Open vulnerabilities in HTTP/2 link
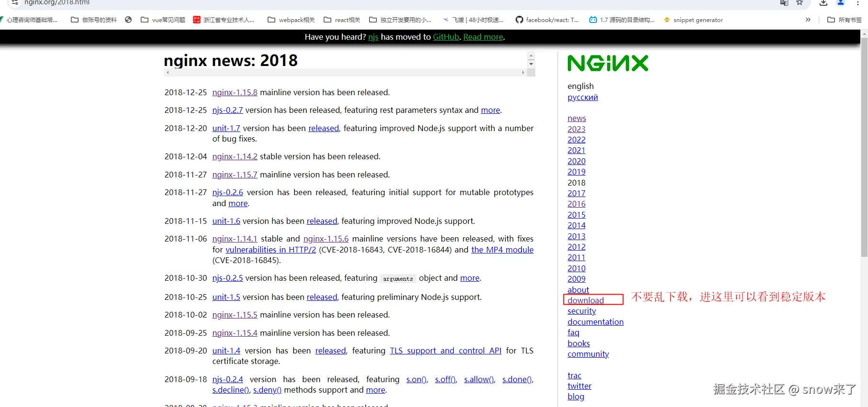Screen dimensions: 868x407 pos(271,250)
